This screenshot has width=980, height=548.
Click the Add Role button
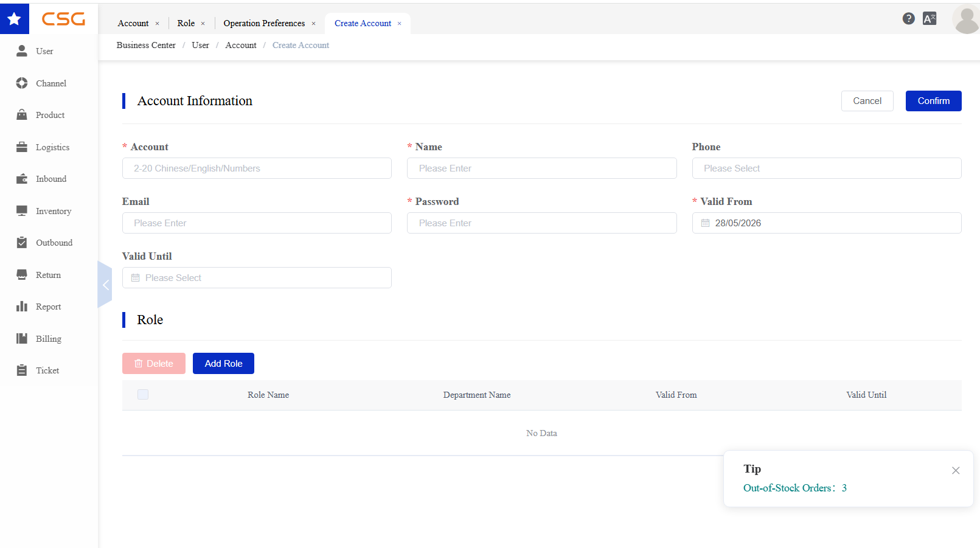(x=223, y=364)
